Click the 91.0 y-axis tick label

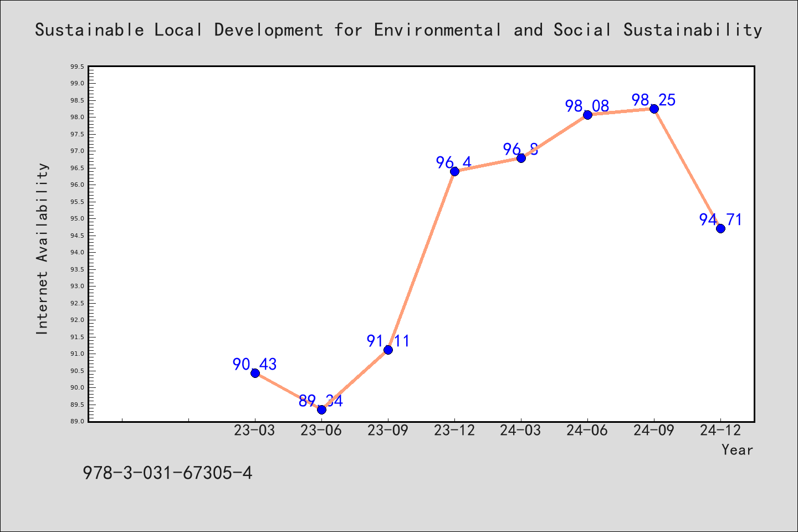click(x=78, y=354)
